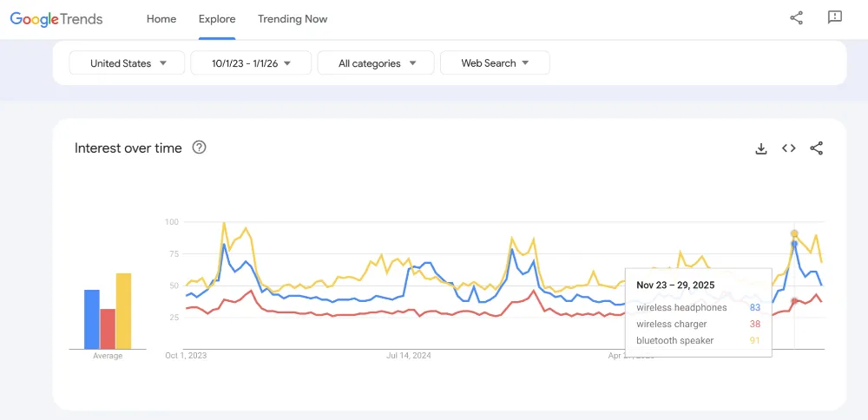Click the value 83 in tooltip
868x420 pixels.
point(755,308)
